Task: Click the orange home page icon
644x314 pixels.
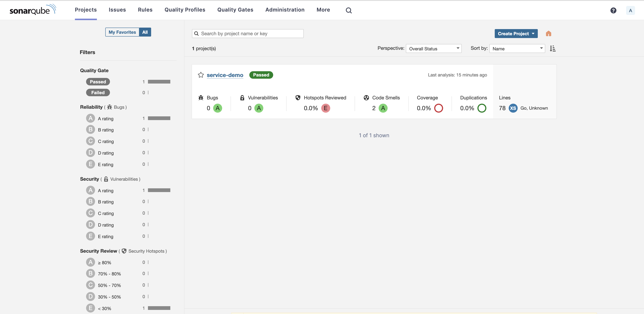Action: 548,34
